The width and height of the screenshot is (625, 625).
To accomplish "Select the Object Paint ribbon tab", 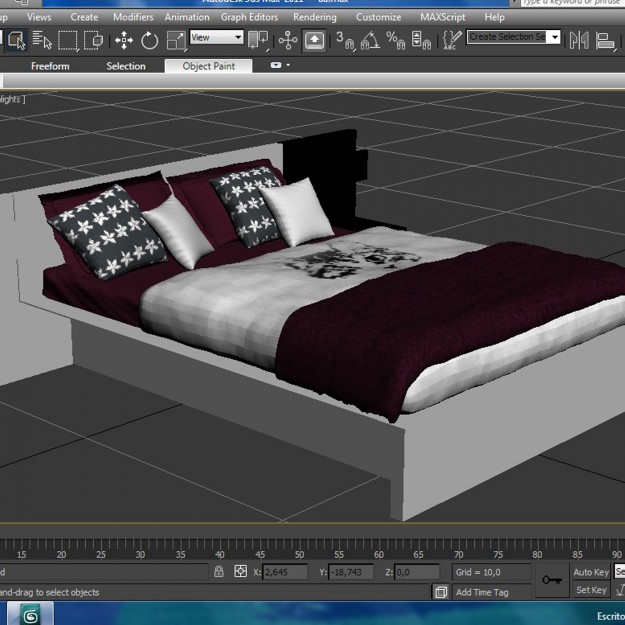I will 208,66.
